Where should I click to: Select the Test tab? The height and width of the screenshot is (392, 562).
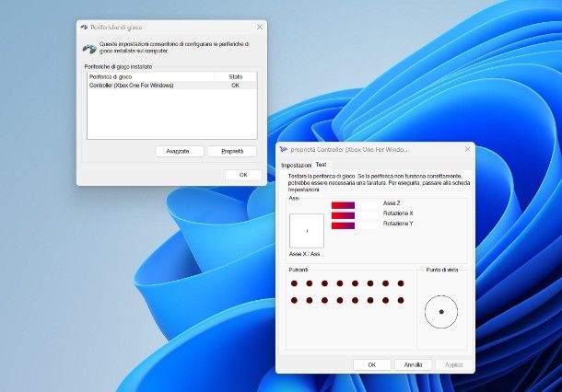(321, 165)
